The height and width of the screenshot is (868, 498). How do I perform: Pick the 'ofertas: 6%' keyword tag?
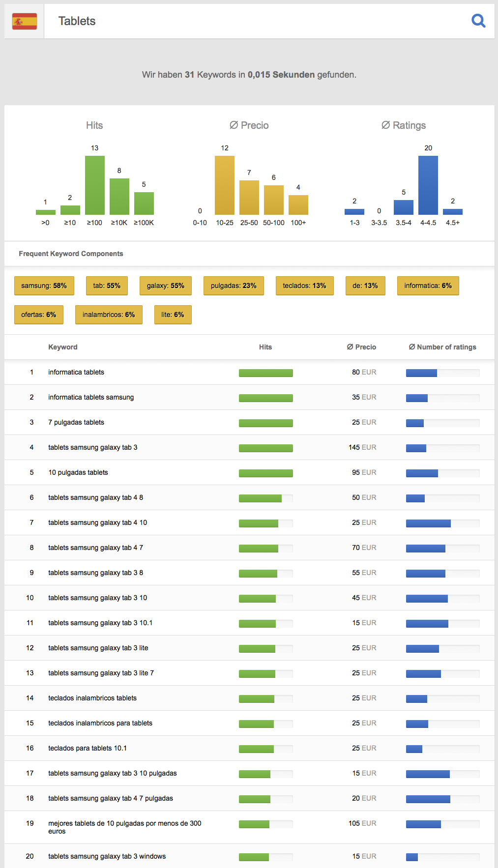click(39, 315)
